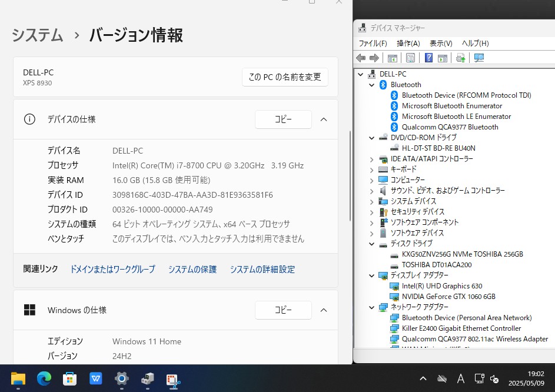Expand サウンド、ビデオ、およびゲーム コントローラー node
The width and height of the screenshot is (555, 392).
pyautogui.click(x=371, y=191)
